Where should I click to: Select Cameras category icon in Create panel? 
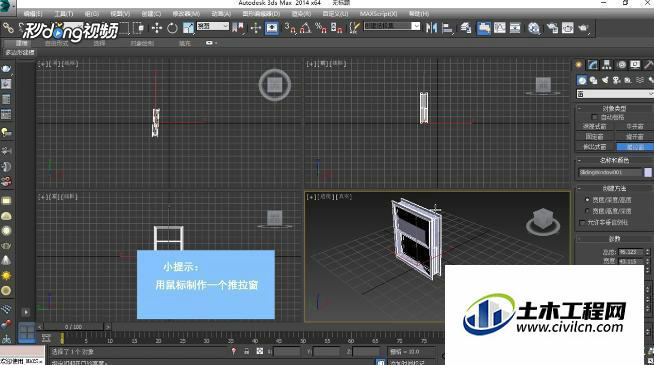pyautogui.click(x=616, y=80)
